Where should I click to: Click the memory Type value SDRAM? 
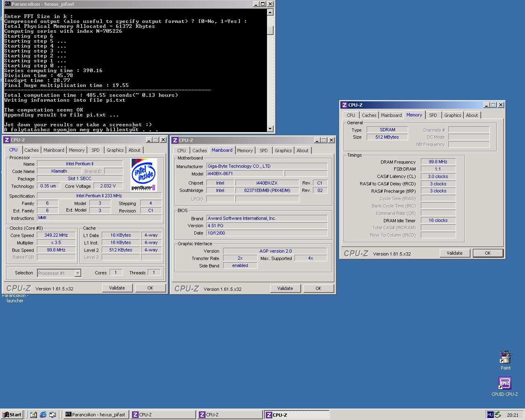pyautogui.click(x=387, y=130)
